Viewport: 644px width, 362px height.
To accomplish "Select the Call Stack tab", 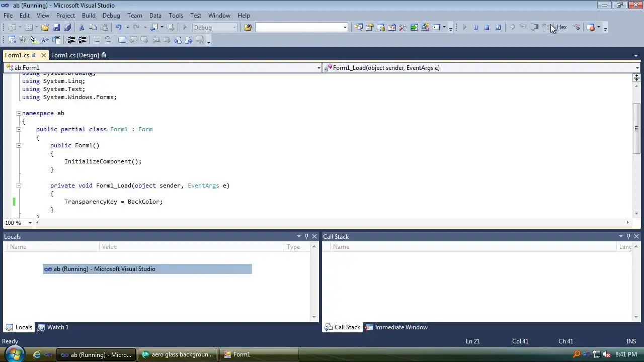I will (x=343, y=327).
